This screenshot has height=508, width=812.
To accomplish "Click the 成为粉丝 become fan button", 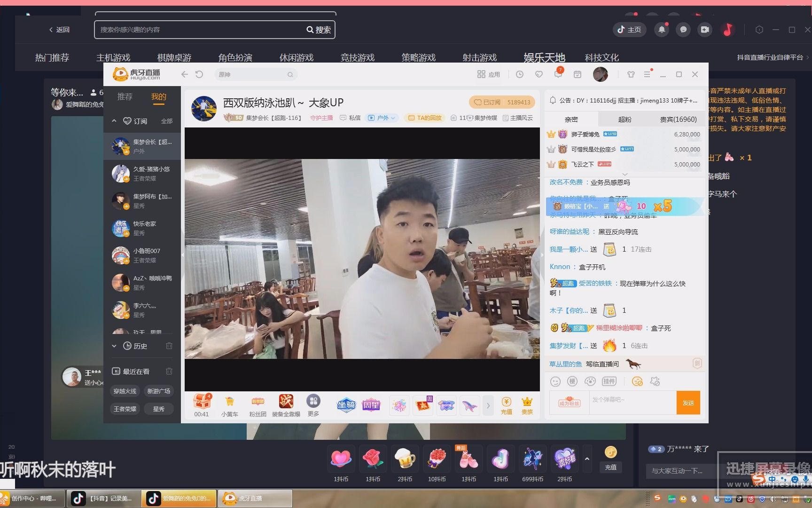I will [570, 403].
